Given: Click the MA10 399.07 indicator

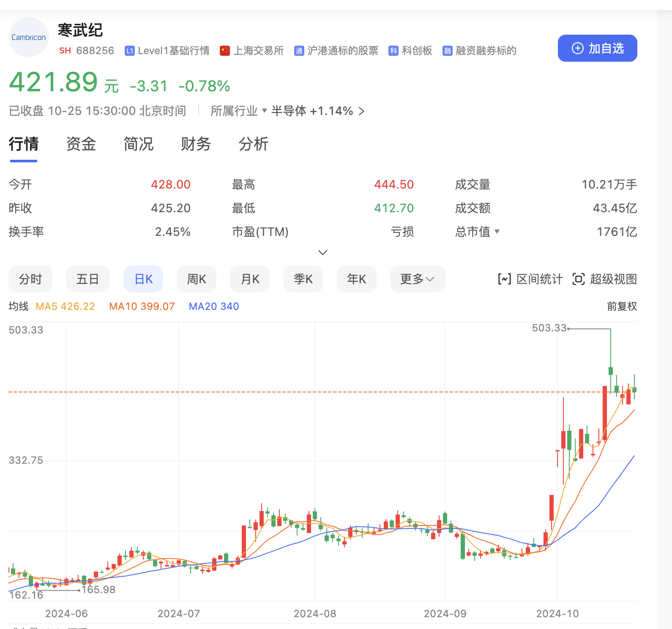Looking at the screenshot, I should [x=142, y=306].
